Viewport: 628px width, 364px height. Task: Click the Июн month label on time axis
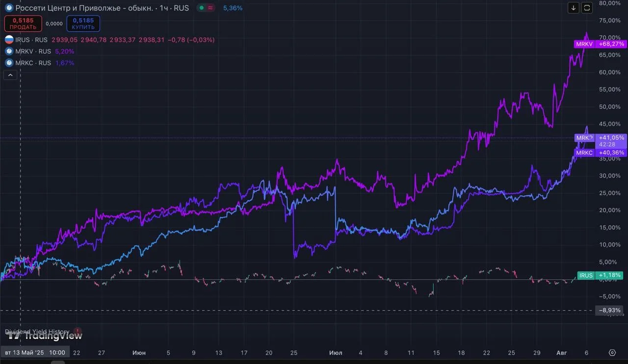click(x=139, y=352)
